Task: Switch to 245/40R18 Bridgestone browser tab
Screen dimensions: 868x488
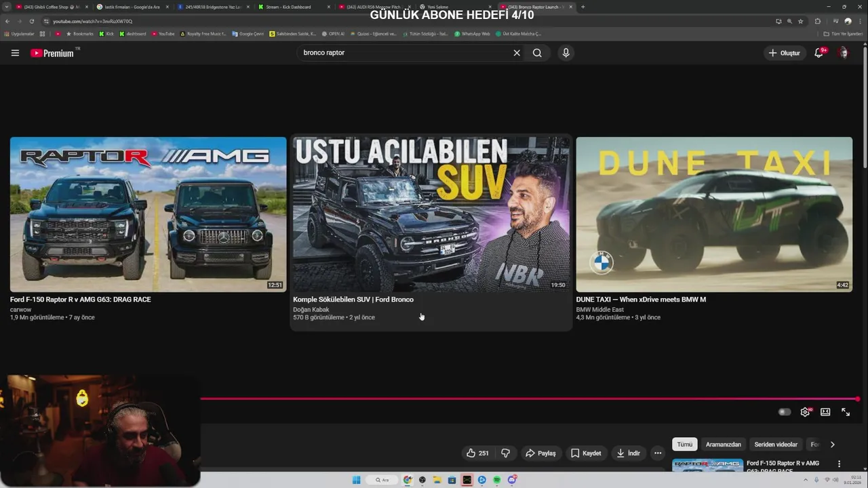Action: tap(212, 7)
